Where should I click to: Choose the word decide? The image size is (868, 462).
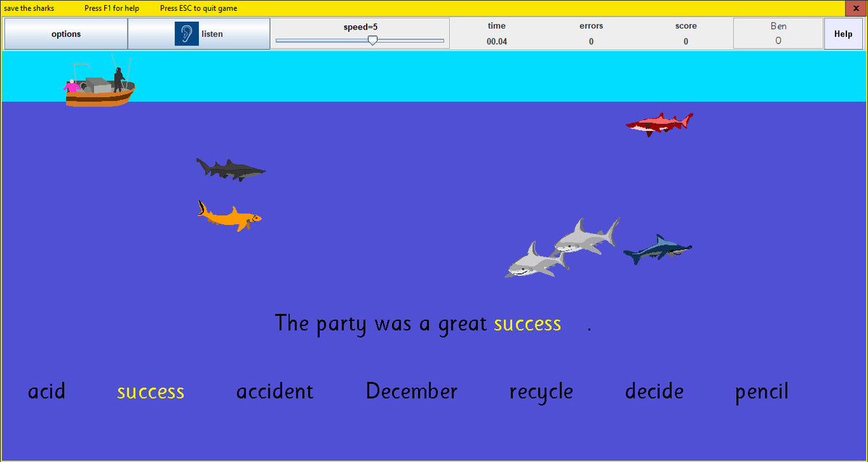(x=655, y=391)
